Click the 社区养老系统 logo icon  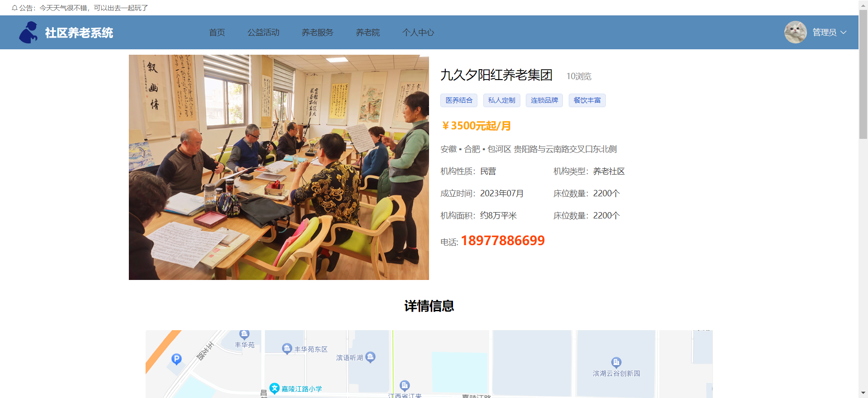(x=28, y=32)
